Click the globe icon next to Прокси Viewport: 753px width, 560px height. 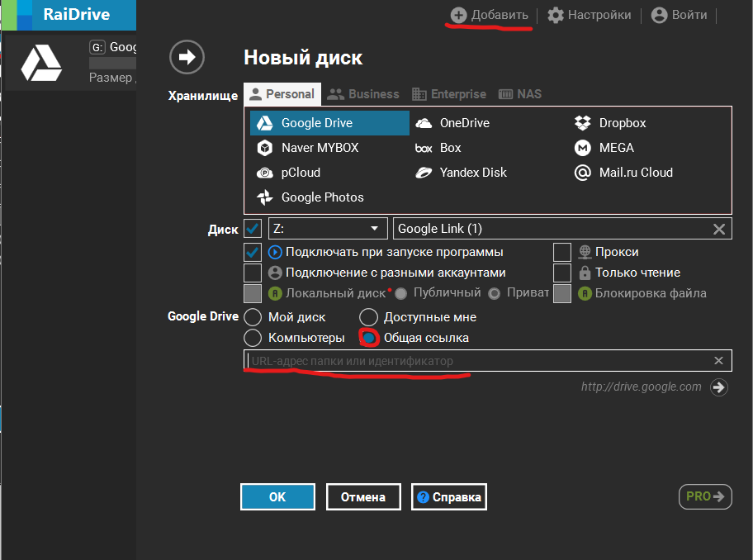(x=585, y=252)
